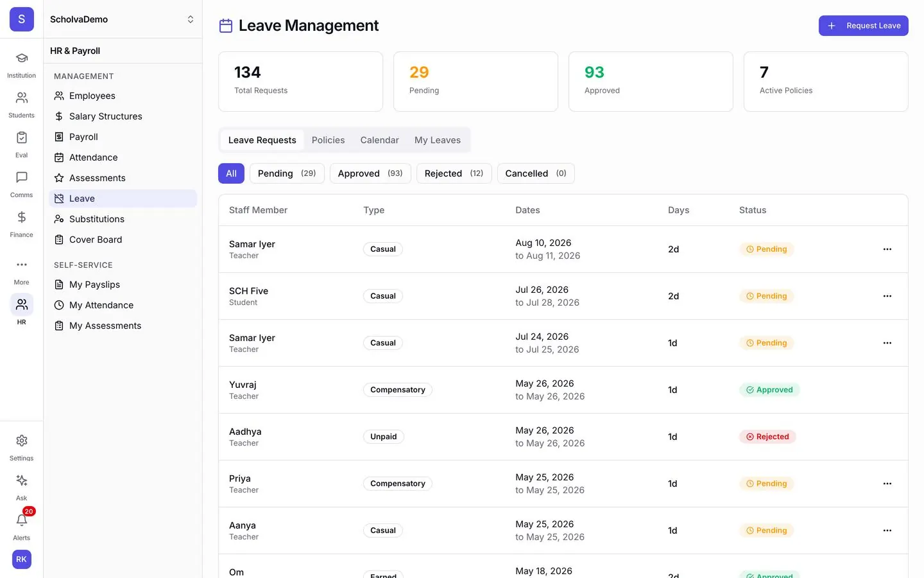Screen dimensions: 924x578
Task: Open Payroll in the sidebar
Action: (x=123, y=137)
